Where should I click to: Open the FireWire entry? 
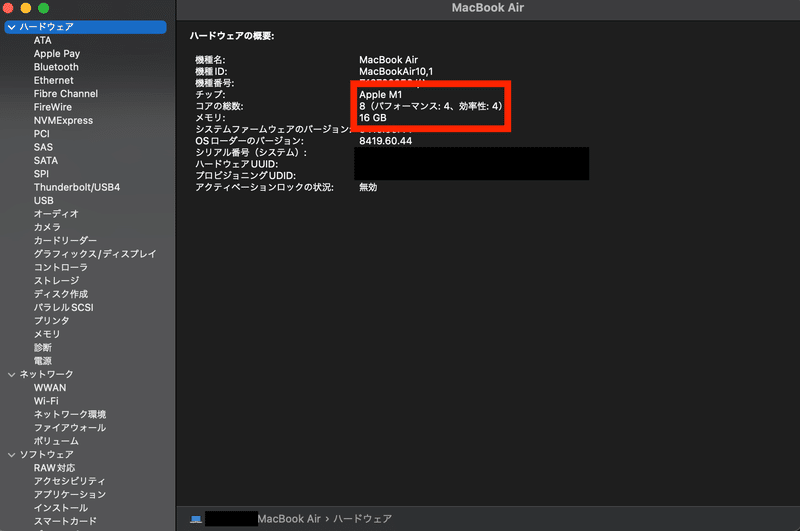tap(53, 107)
